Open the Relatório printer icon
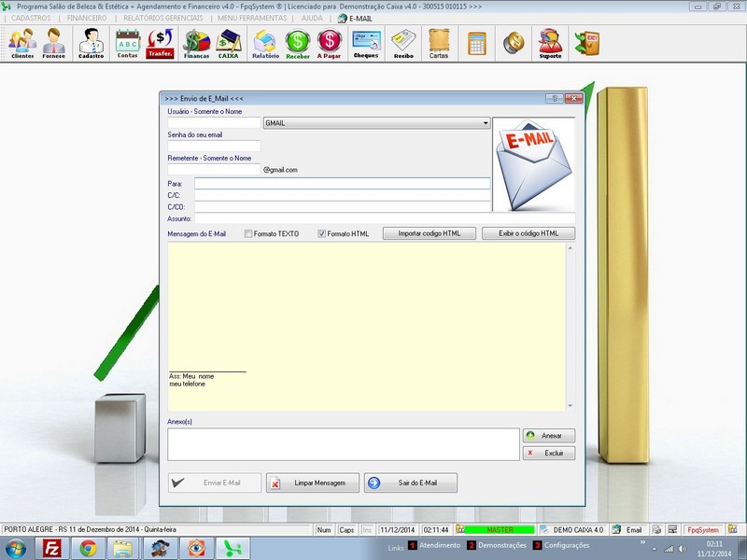Screen dimensions: 747x560 (265, 43)
